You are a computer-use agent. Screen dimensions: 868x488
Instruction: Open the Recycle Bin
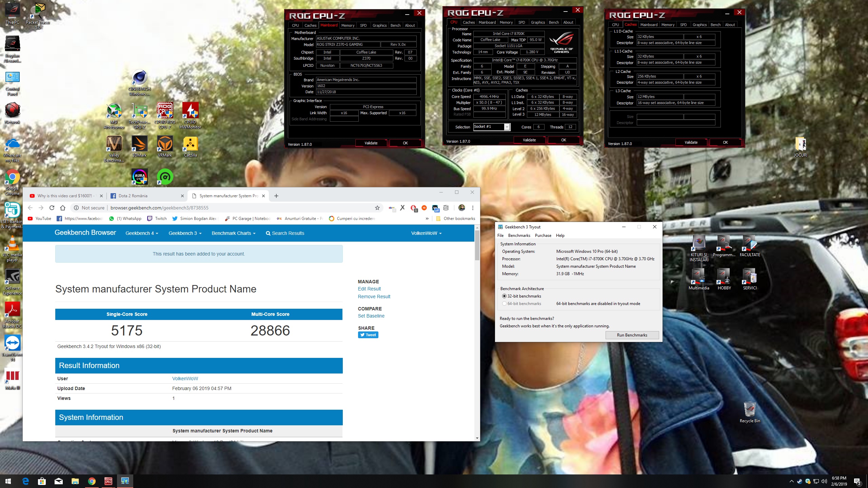750,412
